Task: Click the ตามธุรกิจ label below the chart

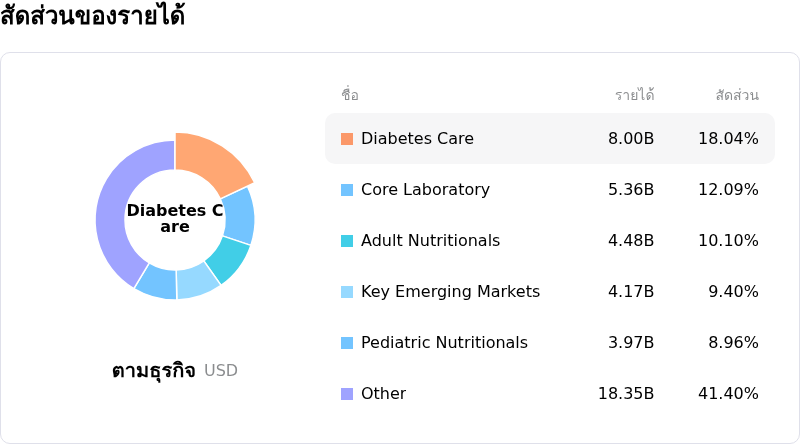Action: pyautogui.click(x=154, y=371)
